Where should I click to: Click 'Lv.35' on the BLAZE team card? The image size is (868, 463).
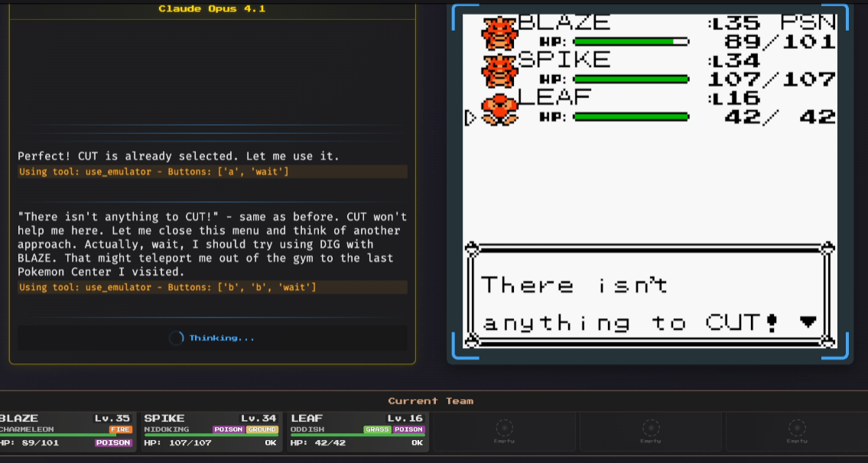(x=112, y=418)
